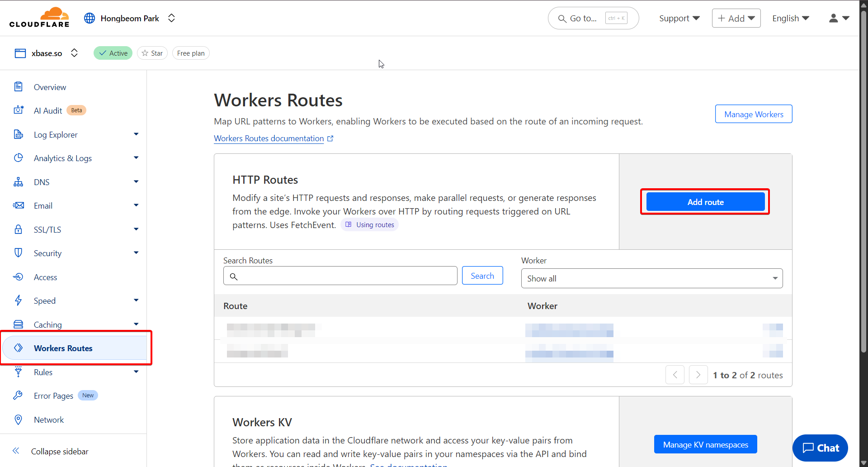Click the Network location pin icon
This screenshot has width=868, height=467.
click(x=19, y=419)
